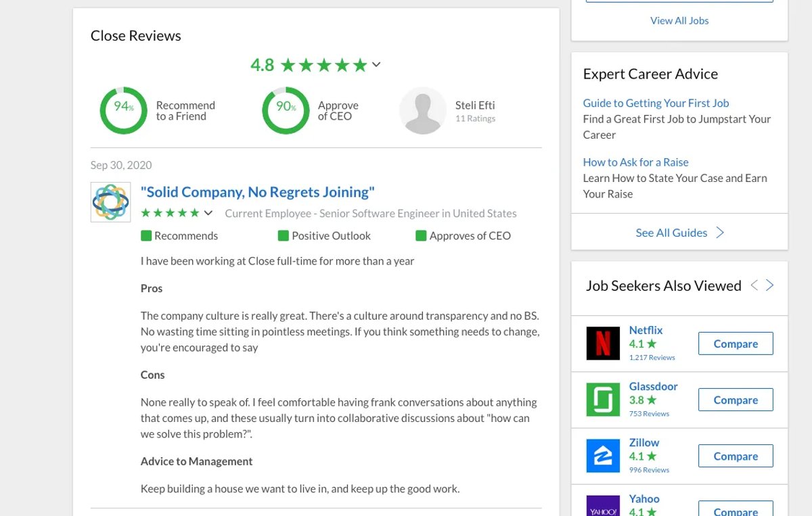Click the Netflix logo thumbnail

point(603,344)
